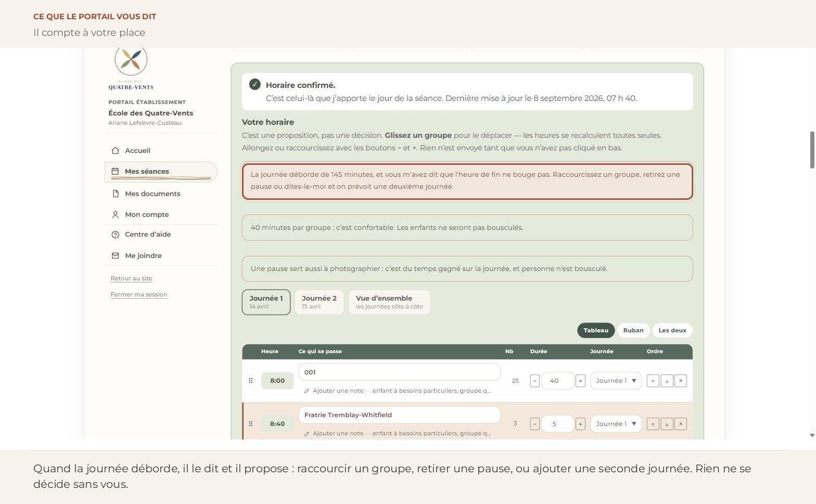Click the 8:00 time badge
The width and height of the screenshot is (816, 504).
(277, 381)
